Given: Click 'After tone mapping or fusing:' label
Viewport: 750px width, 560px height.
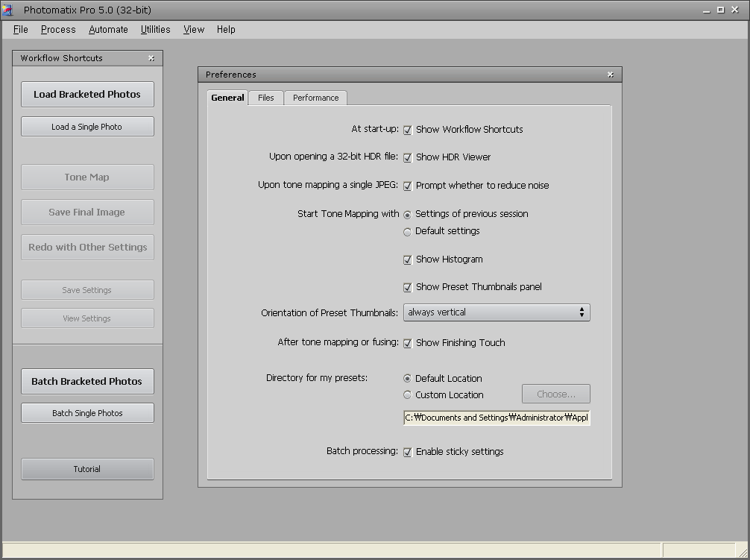Looking at the screenshot, I should 338,342.
